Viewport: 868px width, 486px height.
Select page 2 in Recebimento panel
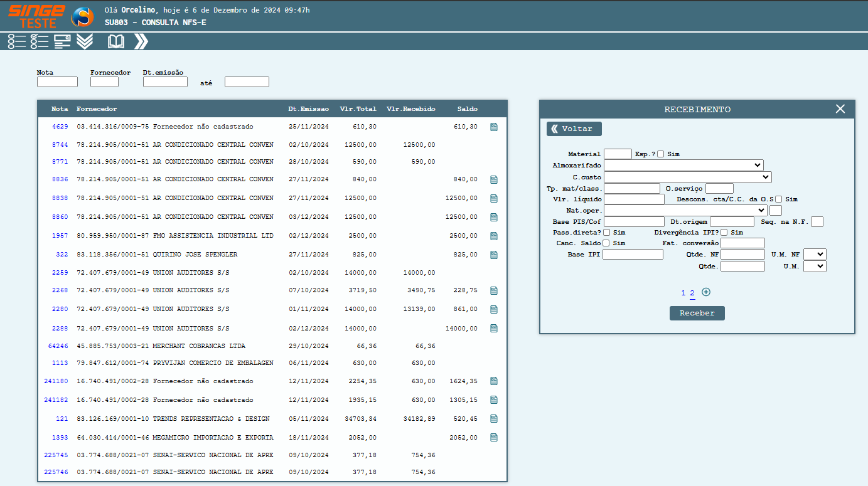(692, 293)
